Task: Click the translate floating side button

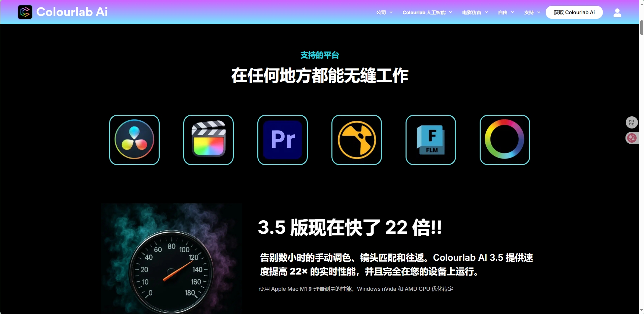Action: [632, 138]
